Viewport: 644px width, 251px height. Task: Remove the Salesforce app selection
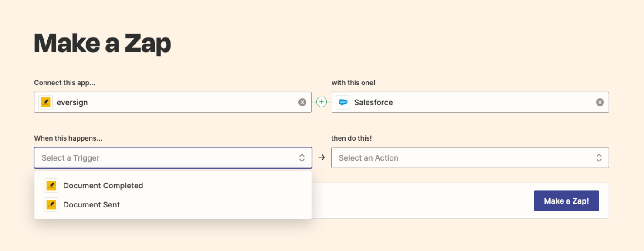(600, 102)
